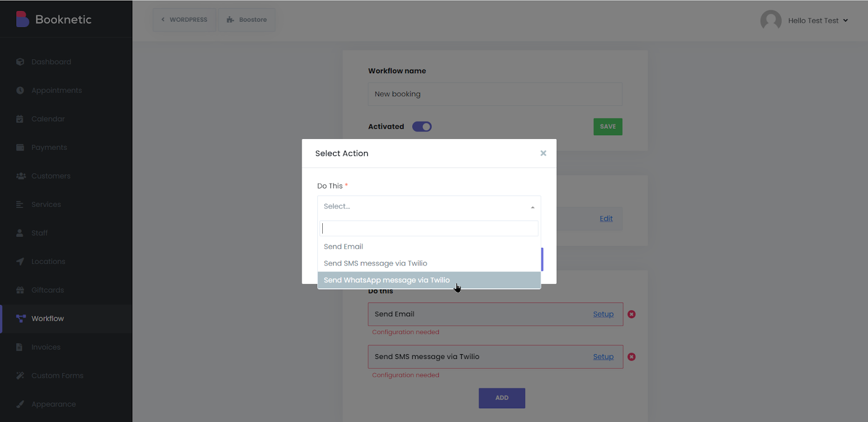The width and height of the screenshot is (868, 422).
Task: Click the Giftcards gift icon
Action: click(x=20, y=290)
